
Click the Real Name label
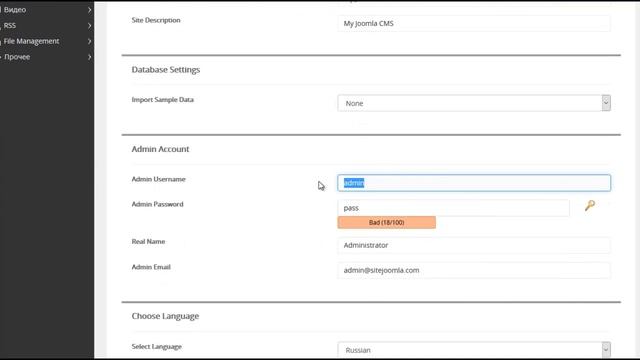(148, 242)
